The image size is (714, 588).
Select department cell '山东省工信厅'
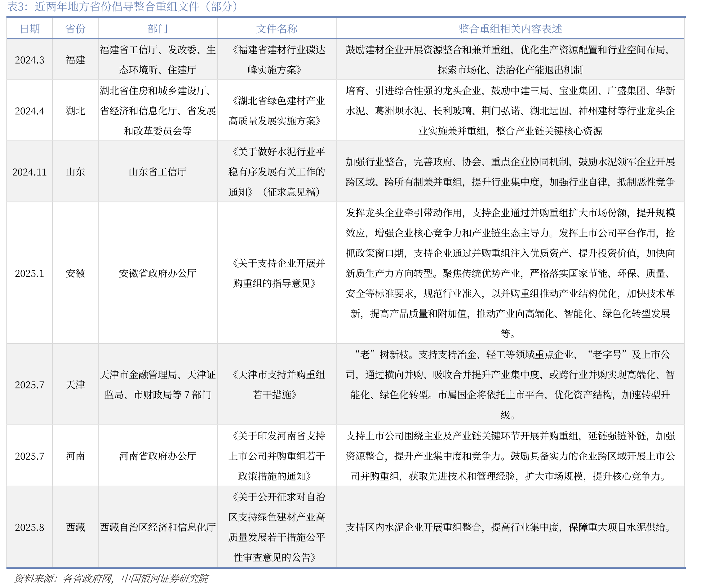pyautogui.click(x=157, y=172)
